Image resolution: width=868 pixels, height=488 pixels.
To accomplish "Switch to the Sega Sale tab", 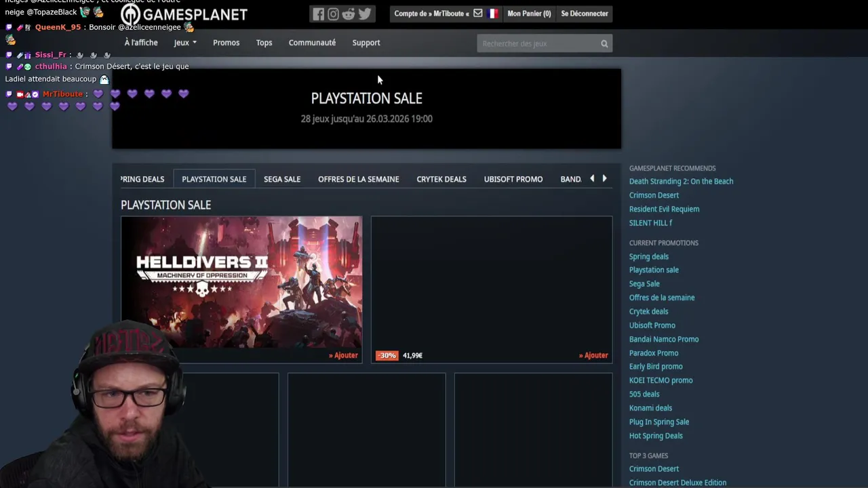I will point(282,179).
